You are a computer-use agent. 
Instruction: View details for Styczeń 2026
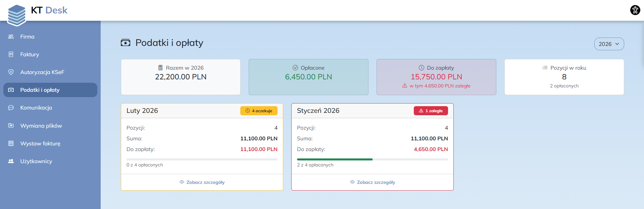coord(373,182)
